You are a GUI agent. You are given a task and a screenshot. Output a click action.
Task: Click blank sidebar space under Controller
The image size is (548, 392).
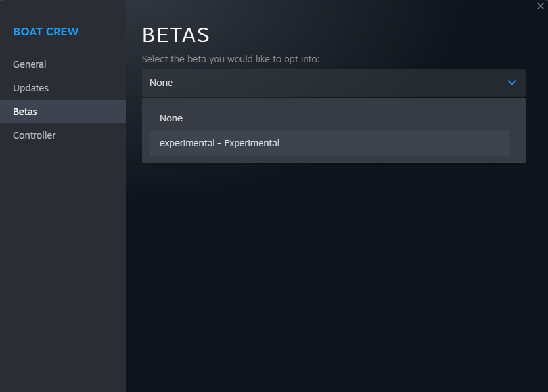coord(62,263)
